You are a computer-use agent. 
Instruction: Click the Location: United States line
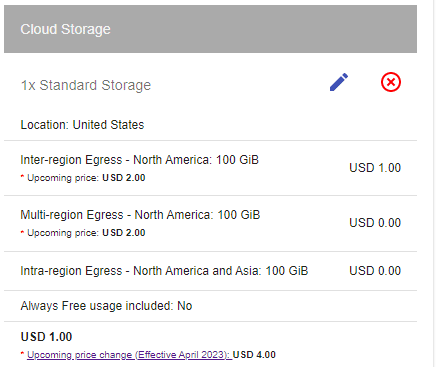[82, 125]
